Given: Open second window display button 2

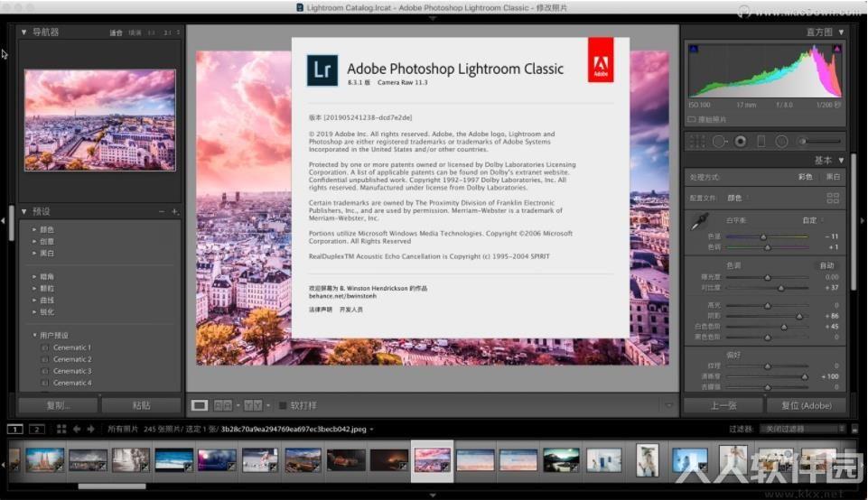Looking at the screenshot, I should point(36,430).
